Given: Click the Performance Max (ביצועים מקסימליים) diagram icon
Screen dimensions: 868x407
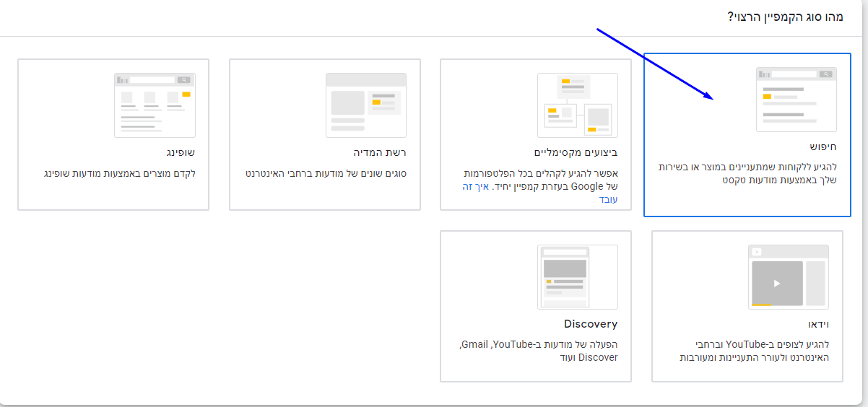Looking at the screenshot, I should [578, 105].
